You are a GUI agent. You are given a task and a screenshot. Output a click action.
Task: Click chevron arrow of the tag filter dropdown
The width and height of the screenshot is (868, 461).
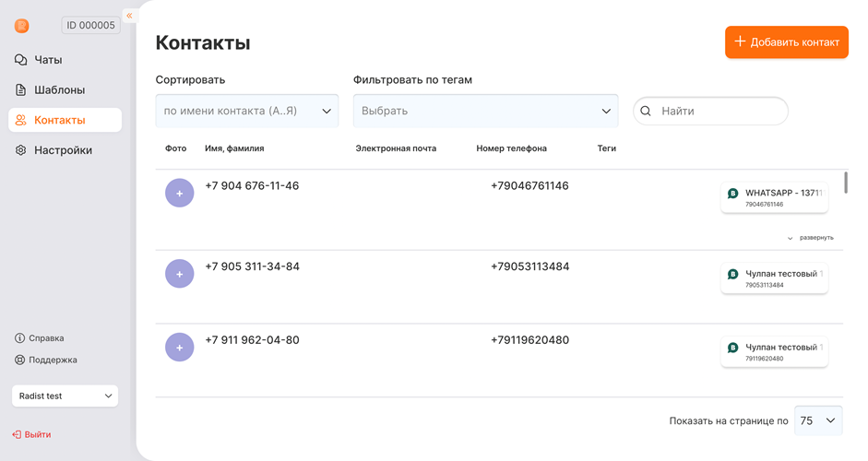tap(606, 111)
